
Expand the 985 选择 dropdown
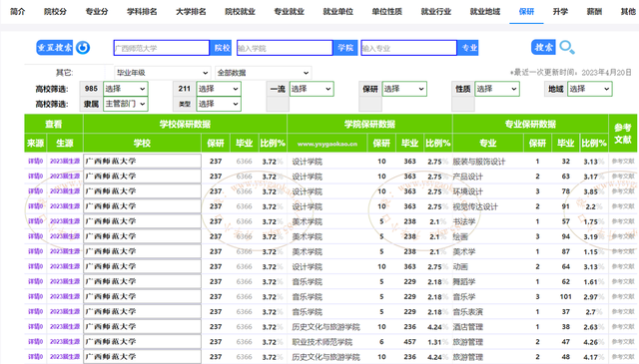126,89
